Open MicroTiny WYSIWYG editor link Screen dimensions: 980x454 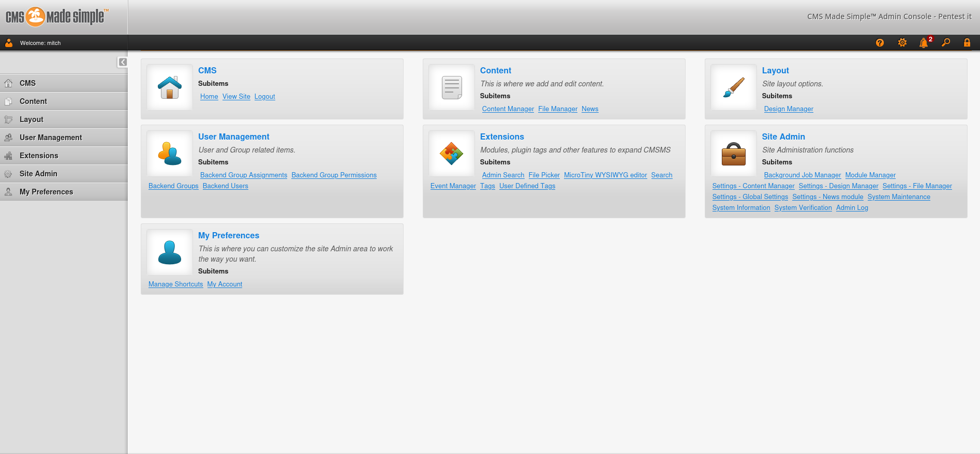[x=605, y=175]
